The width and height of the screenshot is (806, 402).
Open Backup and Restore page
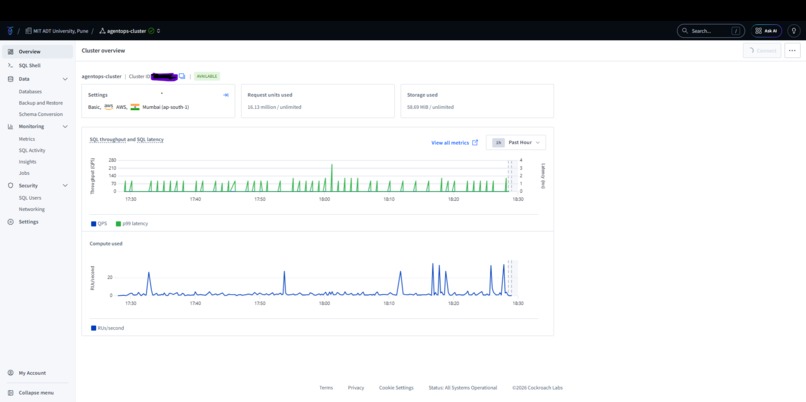41,103
